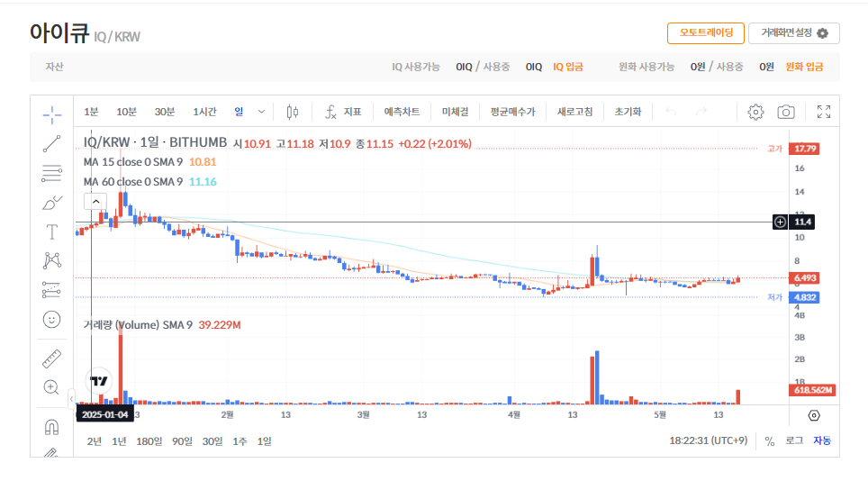Click 새로고침 to refresh chart
The image size is (868, 481).
click(x=574, y=112)
